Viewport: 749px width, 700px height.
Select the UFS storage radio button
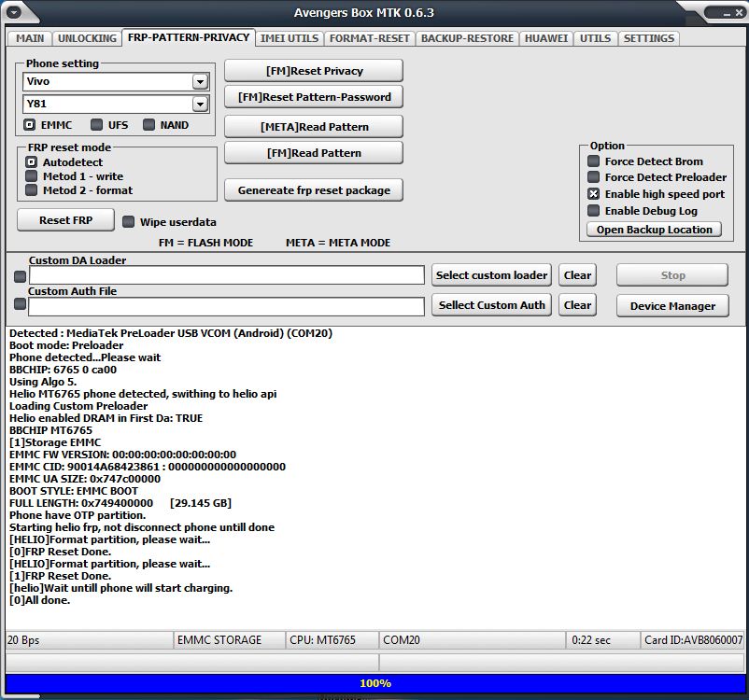point(96,125)
